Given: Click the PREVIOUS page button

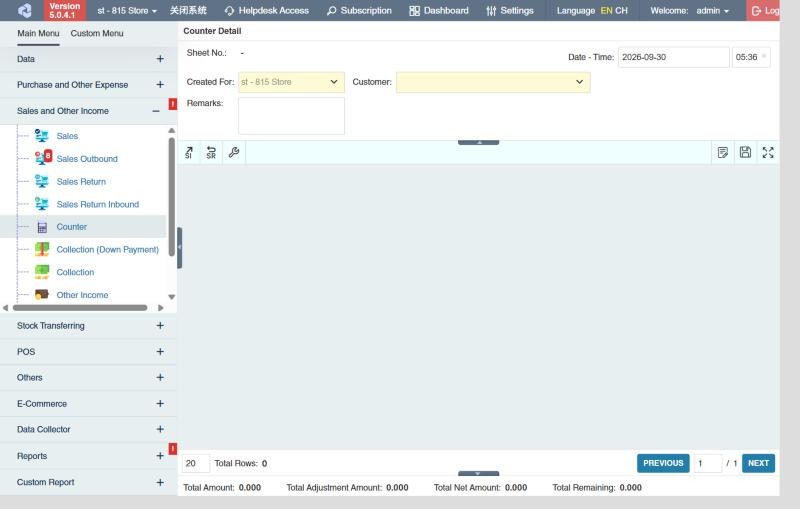Looking at the screenshot, I should click(x=663, y=463).
